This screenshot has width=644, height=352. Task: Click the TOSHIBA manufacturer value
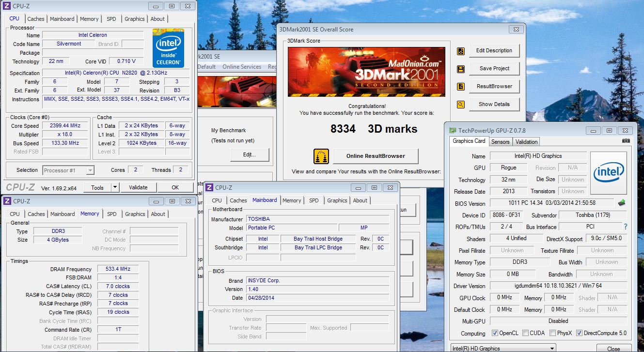click(x=318, y=219)
